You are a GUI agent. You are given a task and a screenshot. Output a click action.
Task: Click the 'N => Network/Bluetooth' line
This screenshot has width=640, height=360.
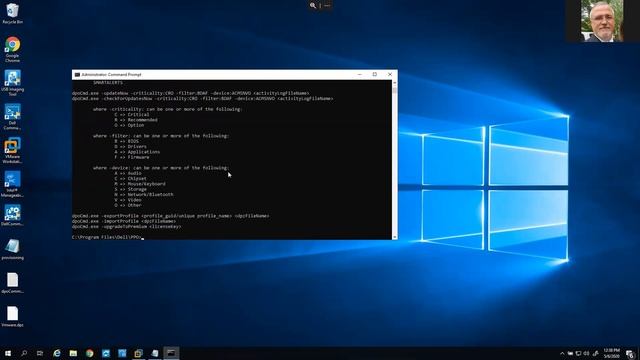click(x=144, y=195)
